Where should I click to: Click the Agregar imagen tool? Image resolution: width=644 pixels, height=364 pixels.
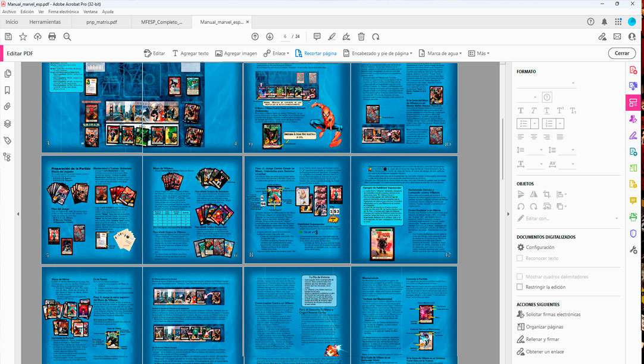pos(236,53)
